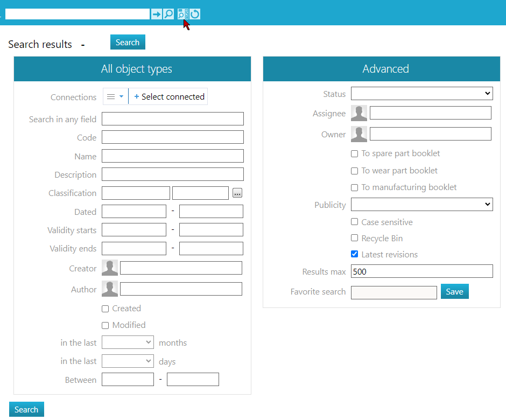The height and width of the screenshot is (420, 506).
Task: Open the 'in the last' months dropdown
Action: 128,342
